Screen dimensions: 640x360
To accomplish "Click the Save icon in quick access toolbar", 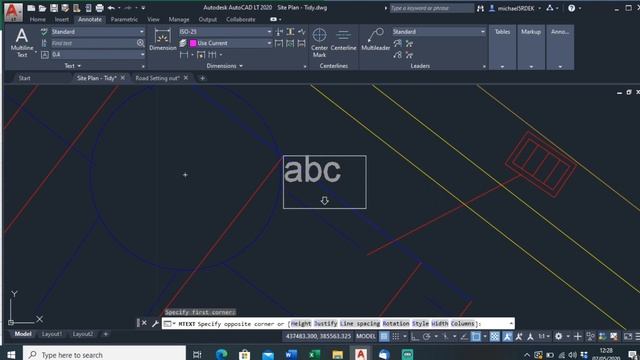I will coord(54,8).
